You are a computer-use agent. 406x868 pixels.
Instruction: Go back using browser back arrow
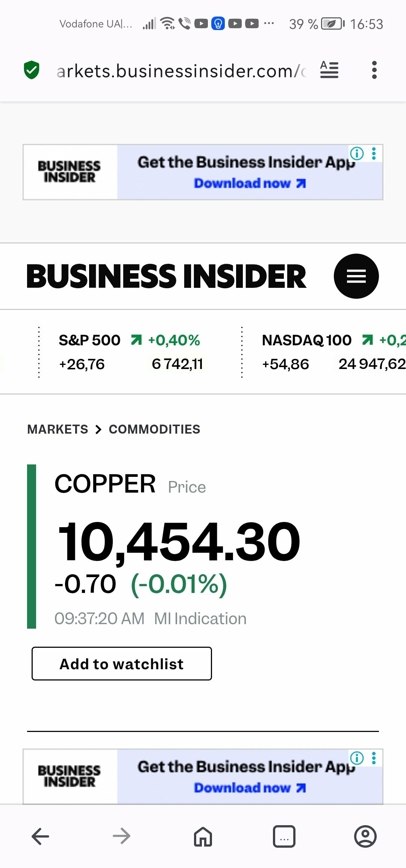(x=41, y=836)
